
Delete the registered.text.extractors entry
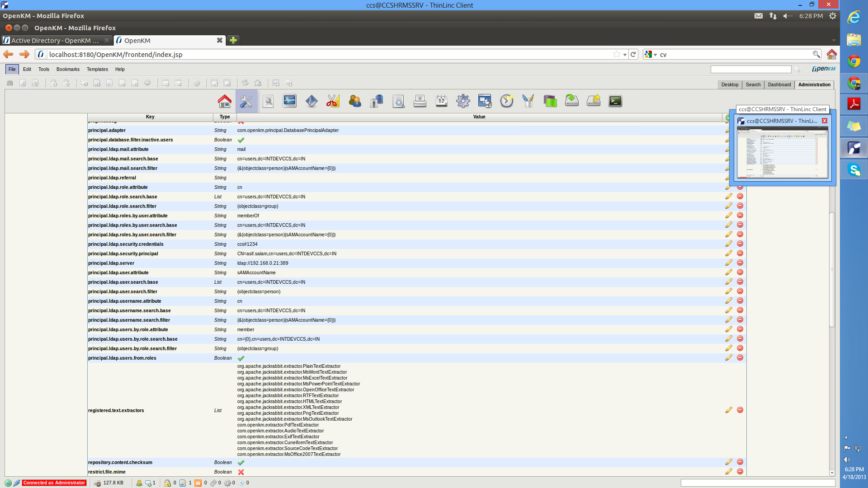[x=740, y=410]
